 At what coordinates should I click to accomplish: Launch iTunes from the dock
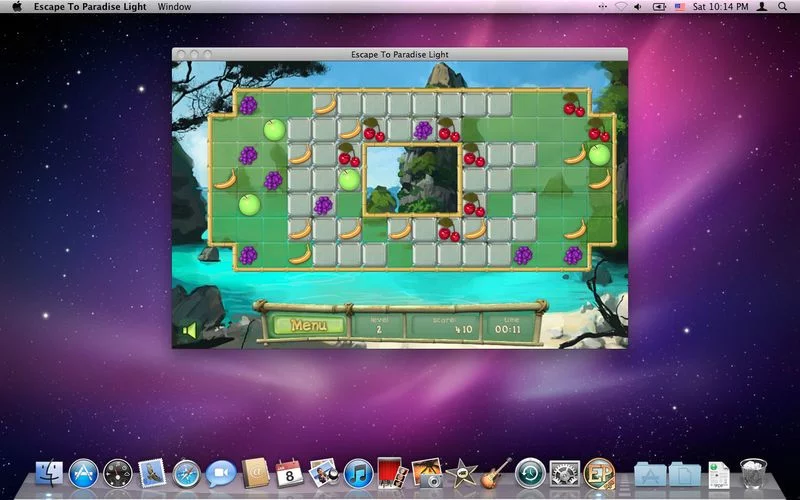pyautogui.click(x=358, y=473)
